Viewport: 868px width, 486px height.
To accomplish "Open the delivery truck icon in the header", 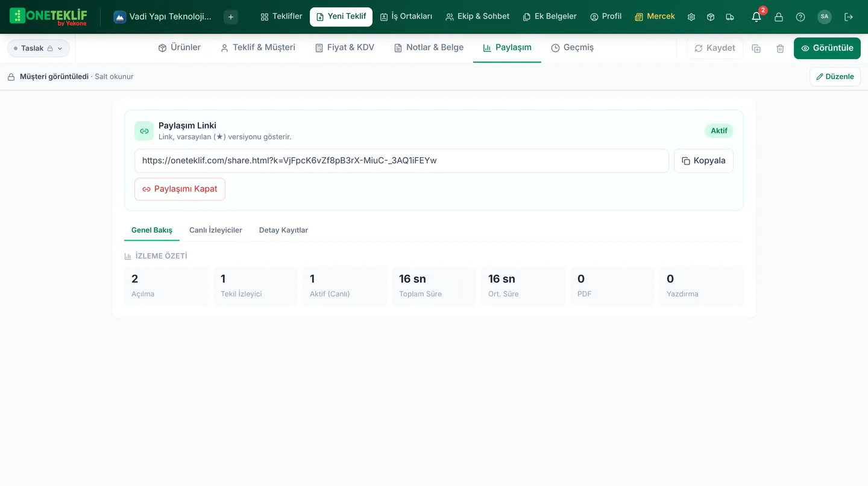I will click(x=730, y=17).
